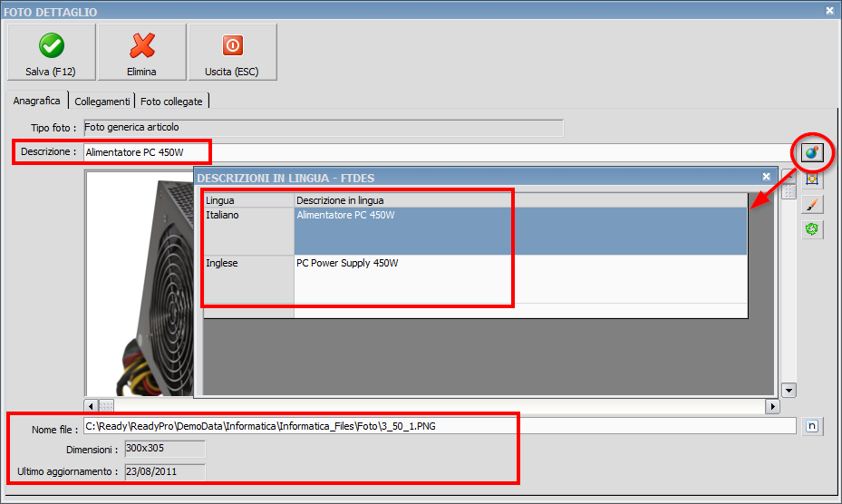Image resolution: width=842 pixels, height=504 pixels.
Task: Click the crop/resize image icon
Action: (813, 179)
